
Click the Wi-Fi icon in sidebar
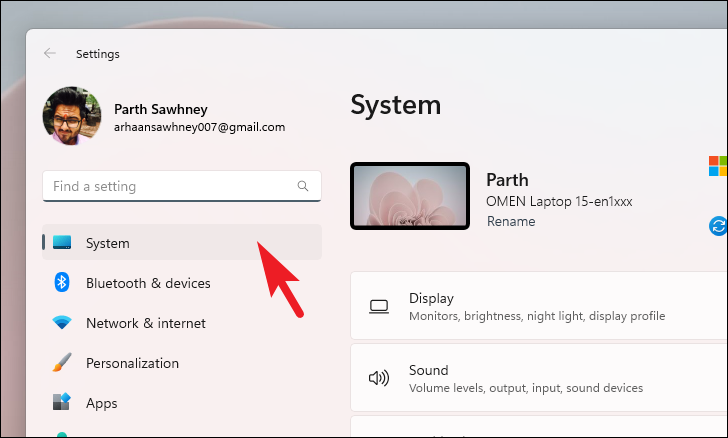pos(62,322)
